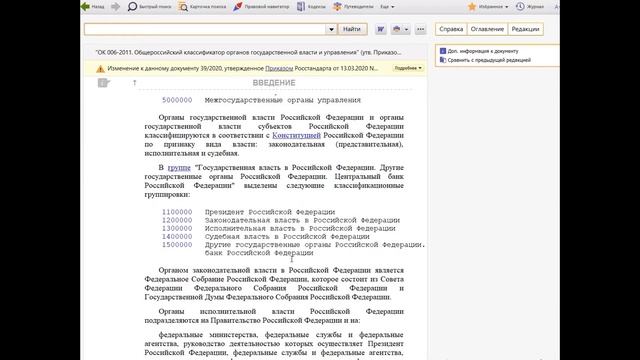Screen dimensions: 640x360
Task: Expand the print options arrow
Action: coord(406,29)
